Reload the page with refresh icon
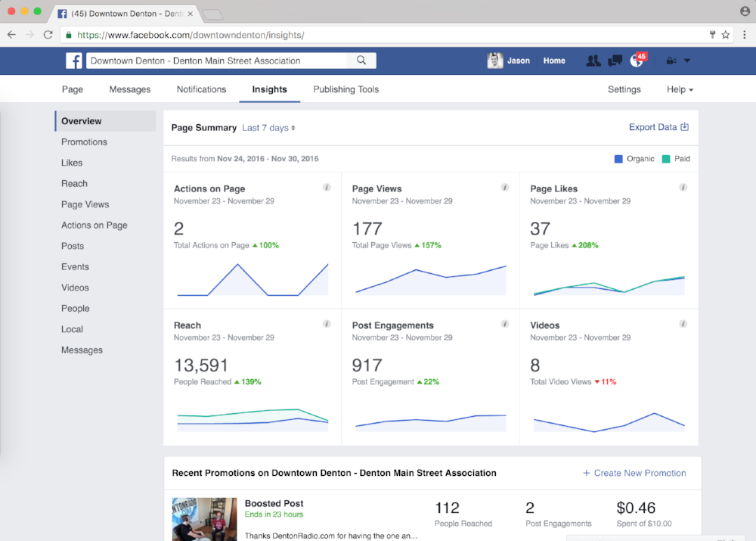The height and width of the screenshot is (541, 756). [48, 35]
